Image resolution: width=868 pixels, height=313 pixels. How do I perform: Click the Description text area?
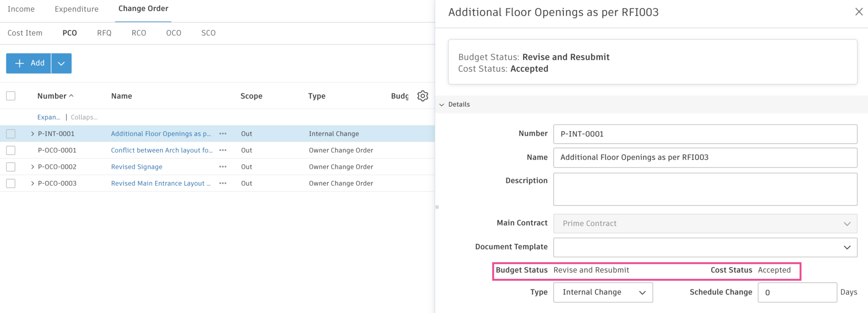pyautogui.click(x=705, y=189)
